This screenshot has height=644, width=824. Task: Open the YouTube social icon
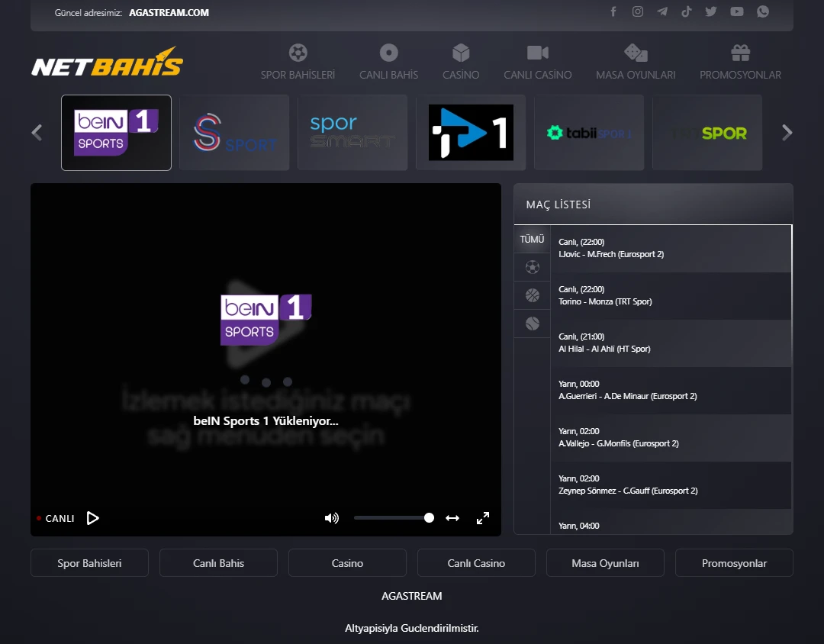[x=737, y=11]
